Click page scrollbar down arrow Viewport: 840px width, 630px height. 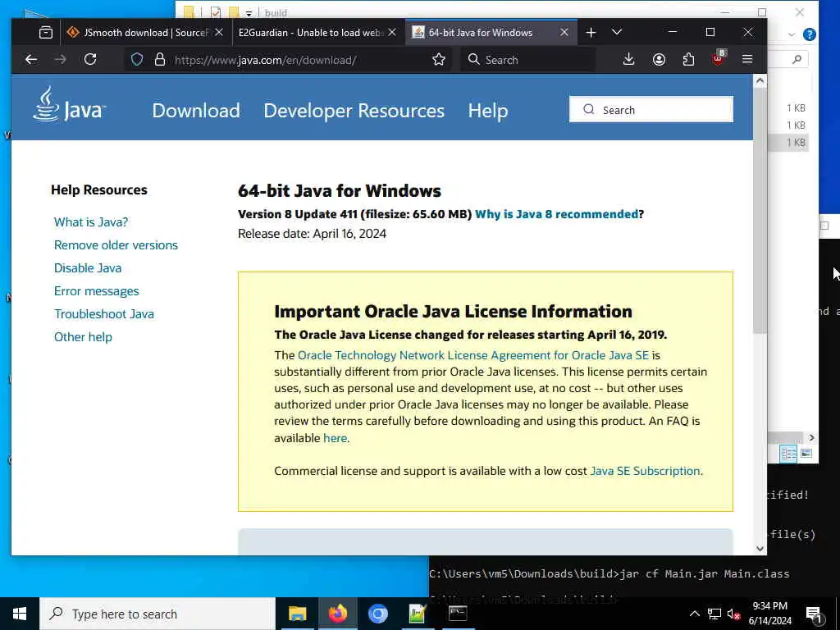[760, 548]
